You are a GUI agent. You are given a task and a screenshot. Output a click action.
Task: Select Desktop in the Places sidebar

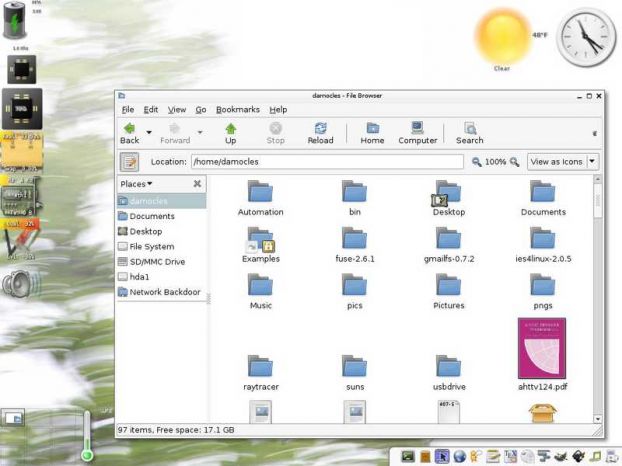coord(162,231)
